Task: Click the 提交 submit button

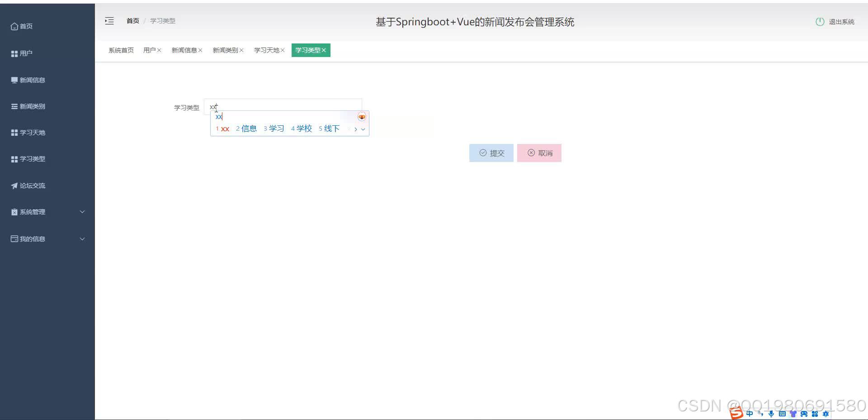Action: point(491,153)
